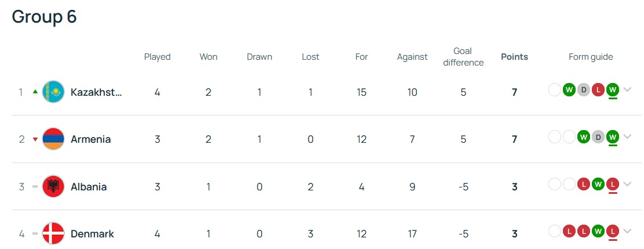Expand Kazakhstan's form guide chevron
This screenshot has width=644, height=249.
pyautogui.click(x=627, y=89)
